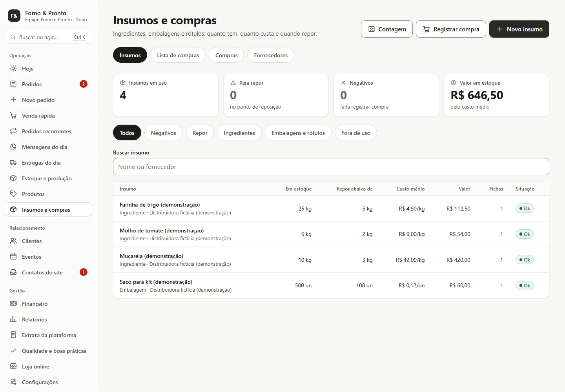The width and height of the screenshot is (565, 392).
Task: Click the truck icon for Entregas do dia
Action: pos(13,163)
